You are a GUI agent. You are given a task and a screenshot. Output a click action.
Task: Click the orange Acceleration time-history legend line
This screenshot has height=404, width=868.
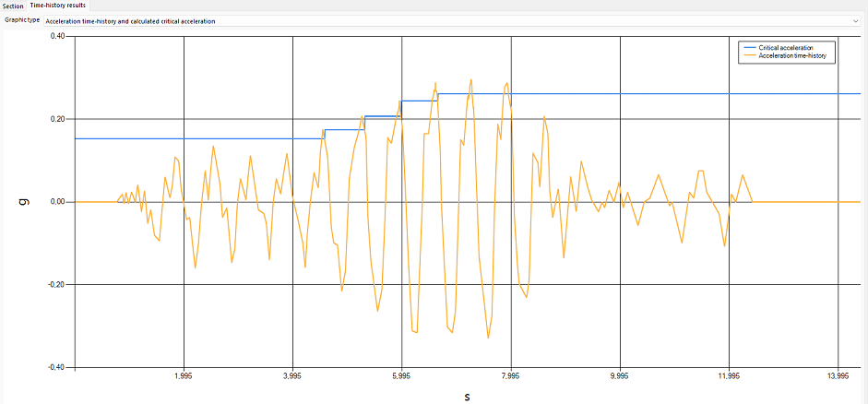(750, 55)
